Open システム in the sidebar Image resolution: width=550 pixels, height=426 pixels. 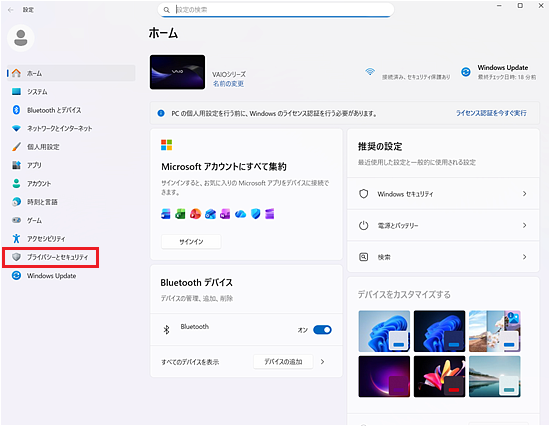(x=71, y=92)
